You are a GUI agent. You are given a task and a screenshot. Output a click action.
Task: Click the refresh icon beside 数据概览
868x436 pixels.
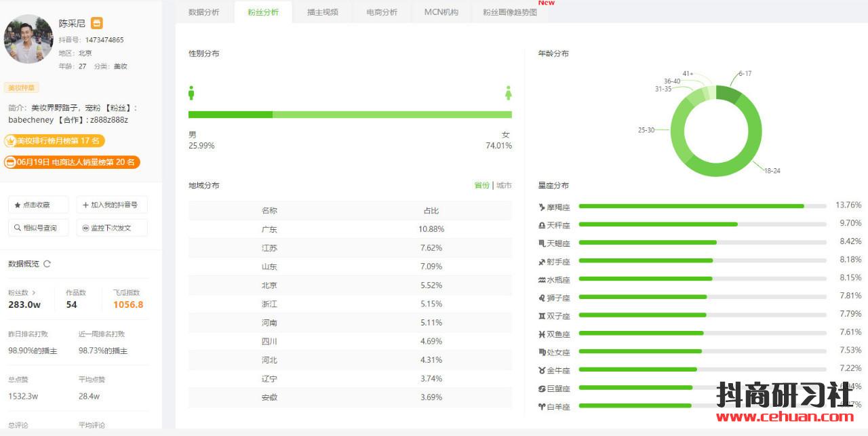(x=47, y=264)
